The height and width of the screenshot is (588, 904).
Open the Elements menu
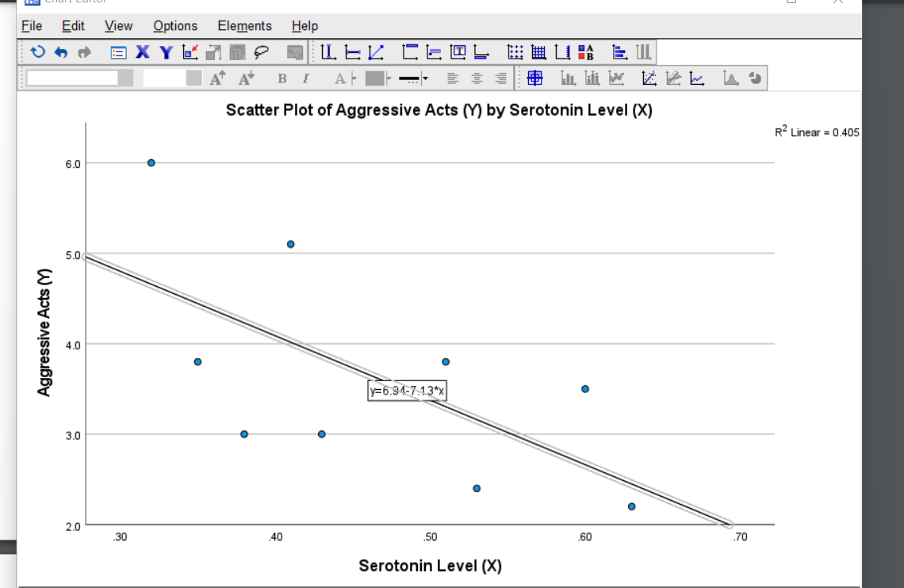pos(244,26)
